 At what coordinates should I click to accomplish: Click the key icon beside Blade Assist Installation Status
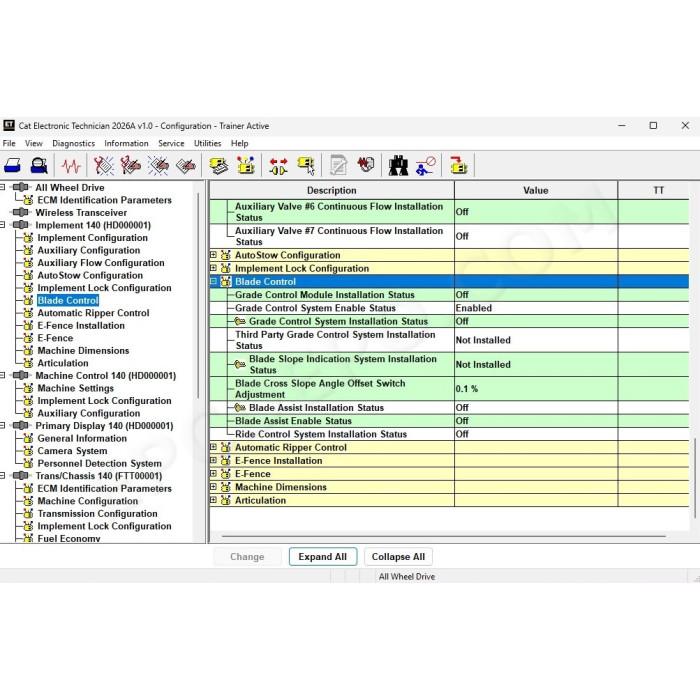coord(240,408)
